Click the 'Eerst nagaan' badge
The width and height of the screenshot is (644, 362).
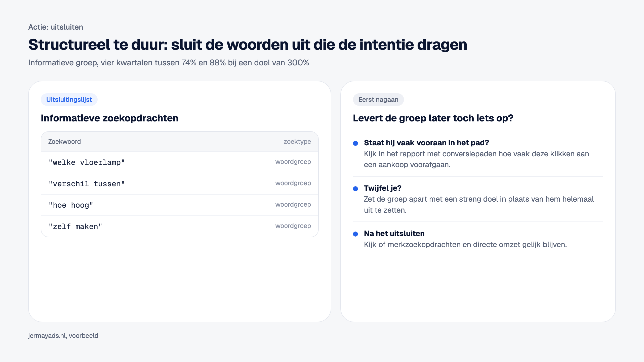[378, 100]
